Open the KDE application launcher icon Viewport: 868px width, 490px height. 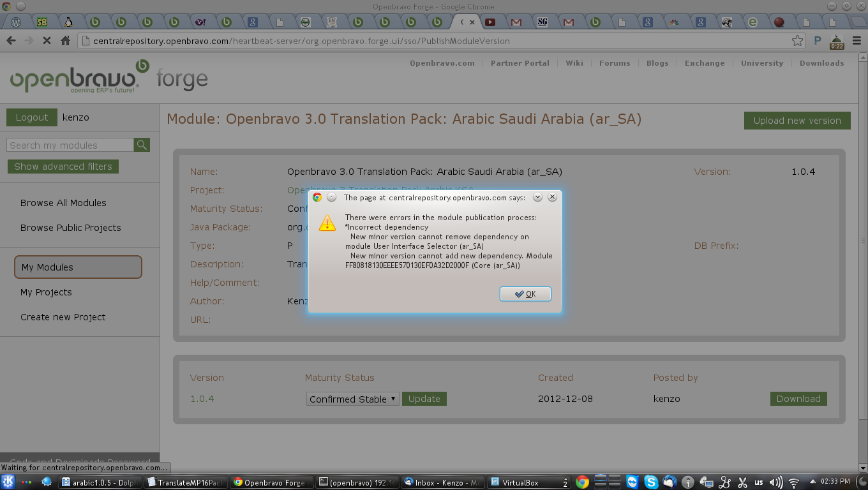click(x=8, y=482)
